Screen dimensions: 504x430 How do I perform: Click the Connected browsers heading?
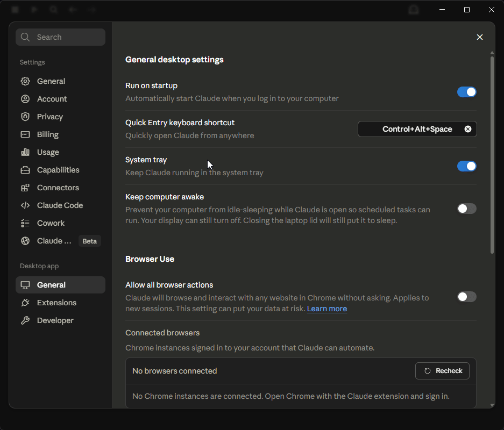tap(162, 333)
